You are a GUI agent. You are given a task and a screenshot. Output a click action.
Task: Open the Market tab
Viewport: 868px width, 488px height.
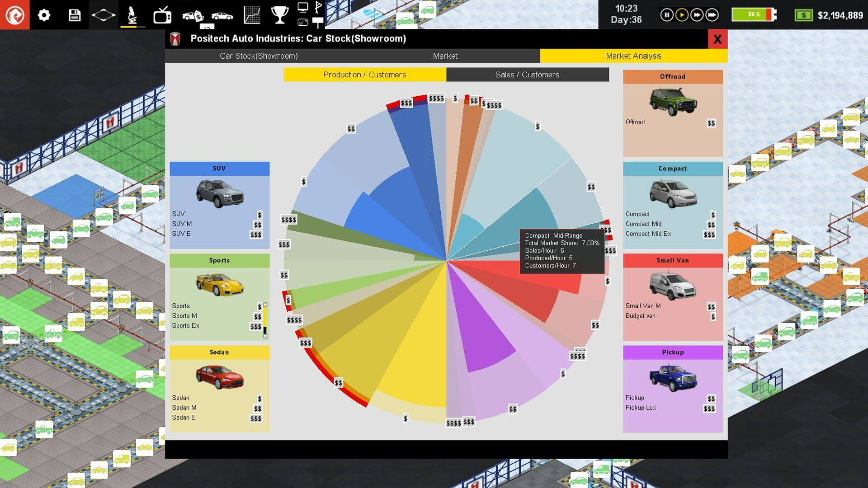click(446, 56)
